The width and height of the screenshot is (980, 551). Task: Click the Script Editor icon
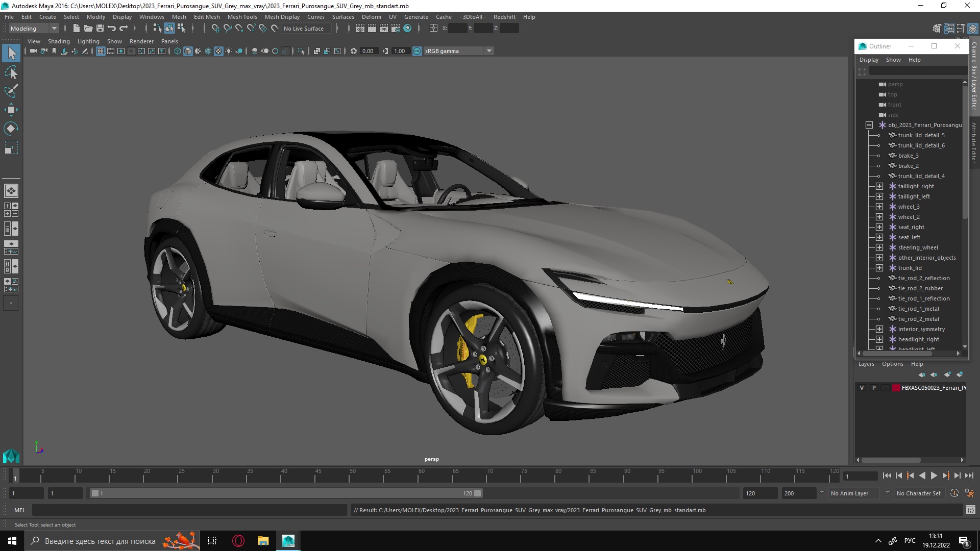pyautogui.click(x=970, y=510)
